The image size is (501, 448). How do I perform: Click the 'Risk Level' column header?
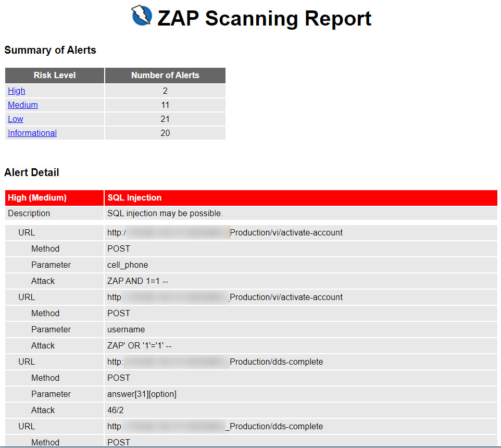(x=55, y=76)
